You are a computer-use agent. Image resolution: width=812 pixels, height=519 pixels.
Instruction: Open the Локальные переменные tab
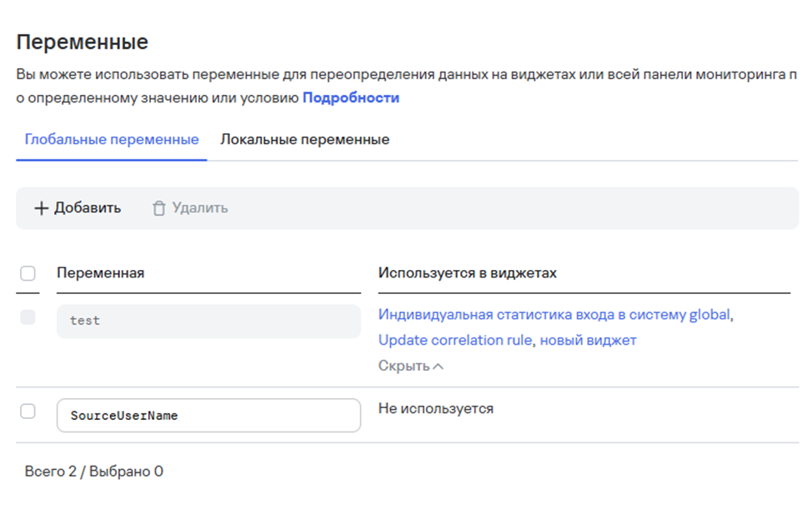pyautogui.click(x=304, y=139)
